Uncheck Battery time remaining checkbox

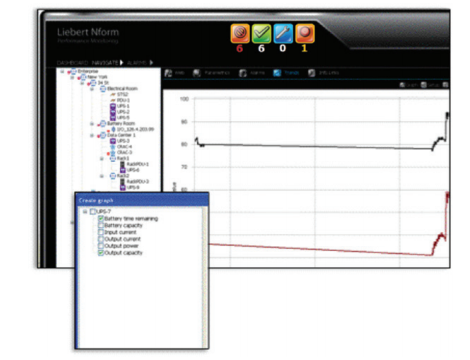point(101,218)
